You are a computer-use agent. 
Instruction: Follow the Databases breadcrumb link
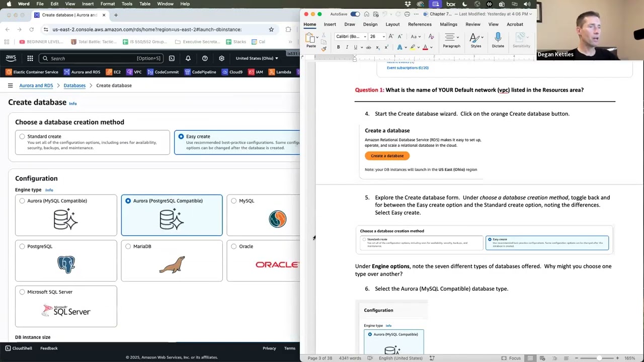point(74,85)
